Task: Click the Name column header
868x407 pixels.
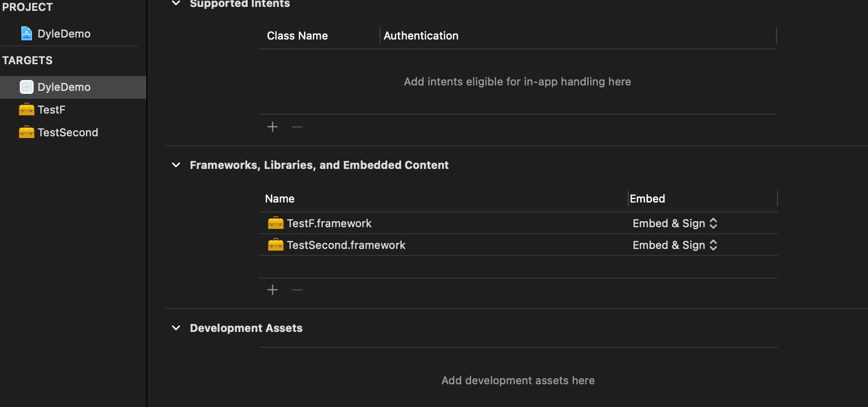Action: [x=280, y=199]
